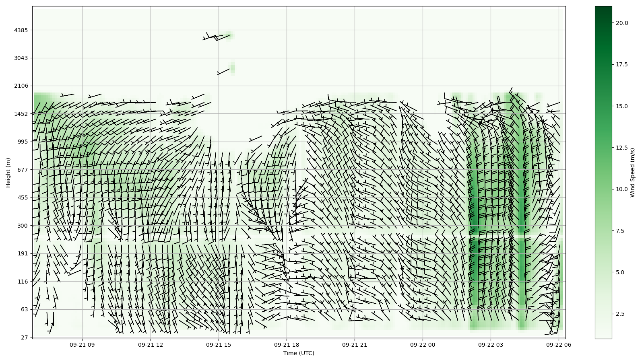Screen dimensions: 644x362
Task: Click the 2.5 colorbar tick label
Action: (x=620, y=314)
